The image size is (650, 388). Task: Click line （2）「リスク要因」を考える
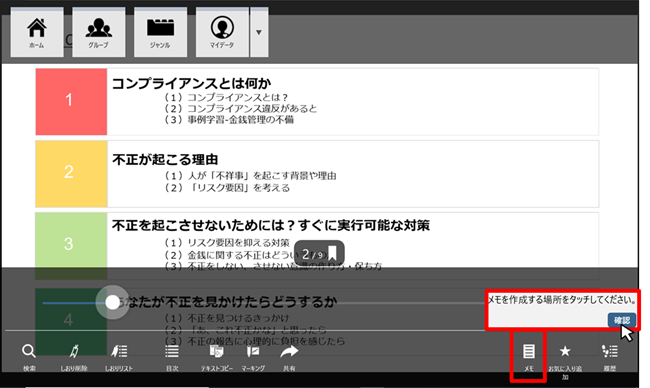pyautogui.click(x=226, y=188)
